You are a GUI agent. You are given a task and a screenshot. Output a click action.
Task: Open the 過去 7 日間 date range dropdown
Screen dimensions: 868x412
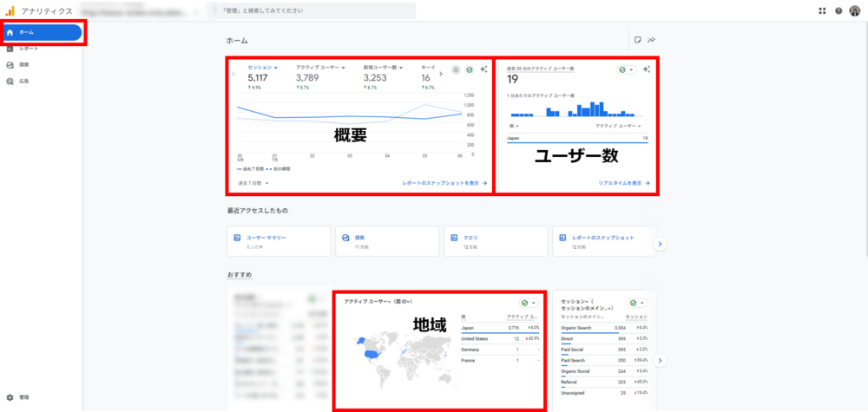pos(254,184)
